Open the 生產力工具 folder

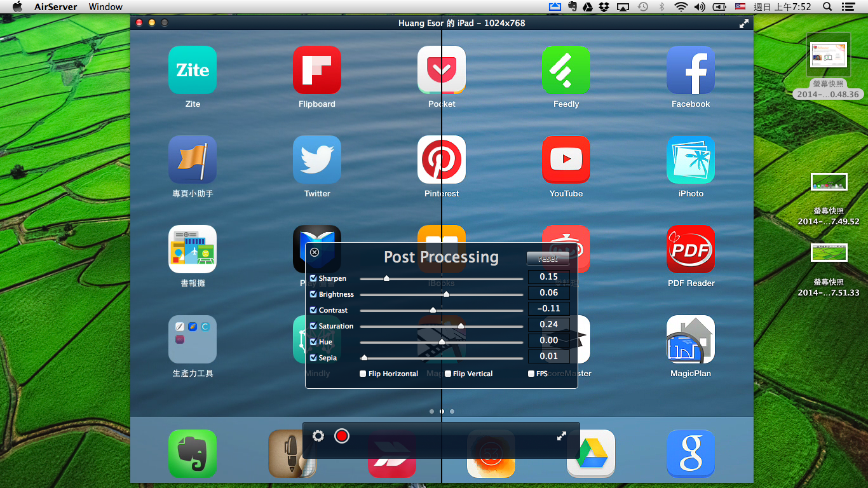point(193,339)
